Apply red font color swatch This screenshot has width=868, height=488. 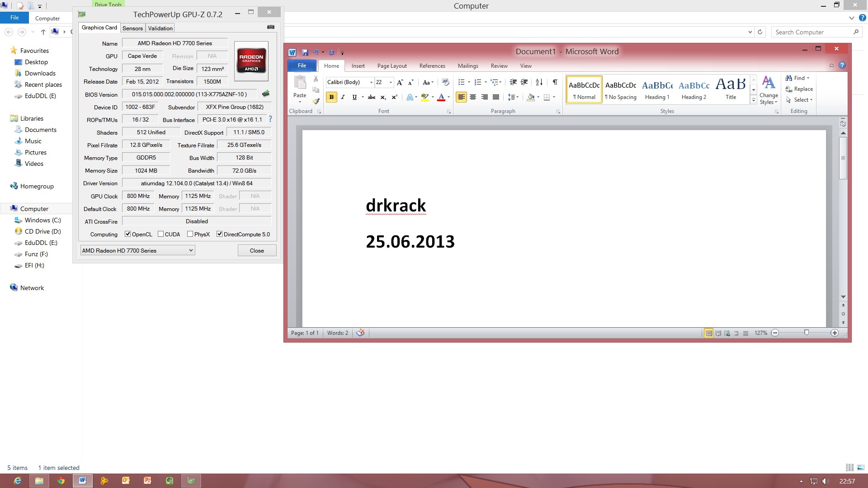click(441, 97)
